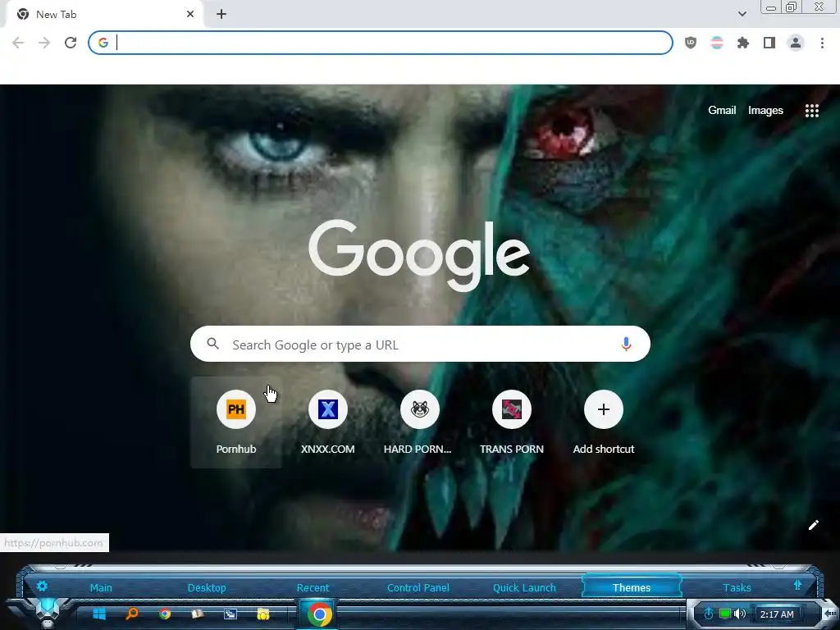This screenshot has height=630, width=840.
Task: Expand the tab search chevron
Action: [x=742, y=14]
